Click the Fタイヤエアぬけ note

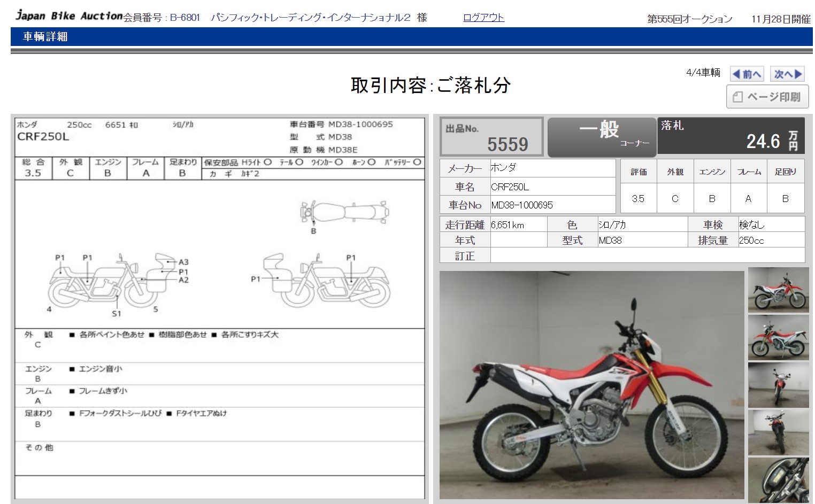[x=201, y=413]
